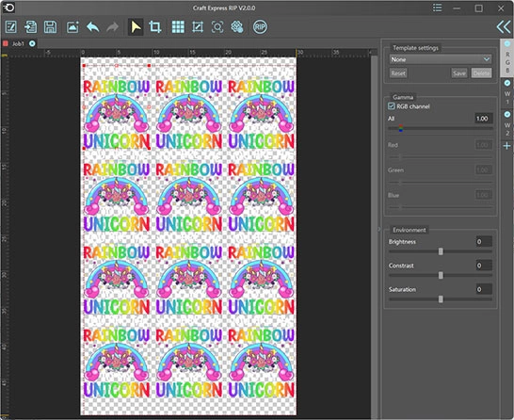Switch to the Job1 tab
514x420 pixels.
18,43
